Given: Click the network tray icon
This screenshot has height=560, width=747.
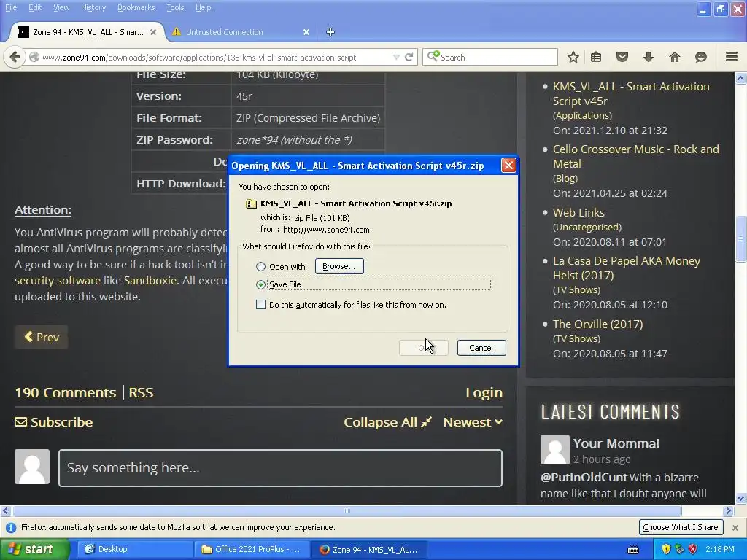Looking at the screenshot, I should (x=679, y=549).
